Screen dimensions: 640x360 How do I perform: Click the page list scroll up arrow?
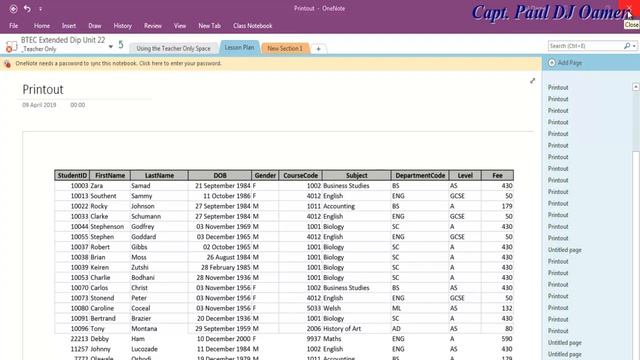[636, 87]
